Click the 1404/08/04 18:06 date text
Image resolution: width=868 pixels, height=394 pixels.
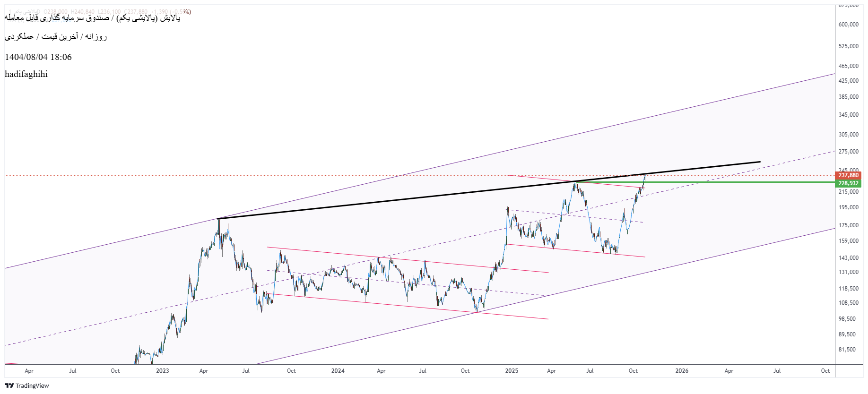click(38, 57)
